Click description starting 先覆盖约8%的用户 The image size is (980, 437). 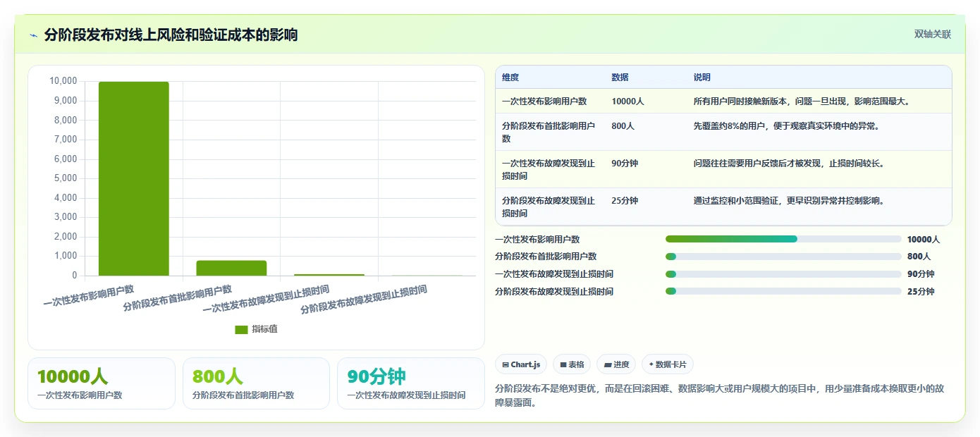[x=787, y=126]
